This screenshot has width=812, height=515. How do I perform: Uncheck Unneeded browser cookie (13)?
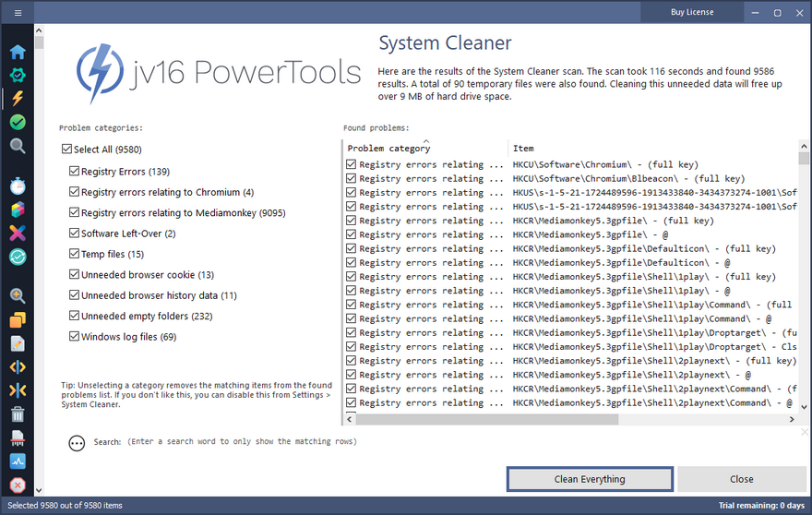click(x=74, y=275)
